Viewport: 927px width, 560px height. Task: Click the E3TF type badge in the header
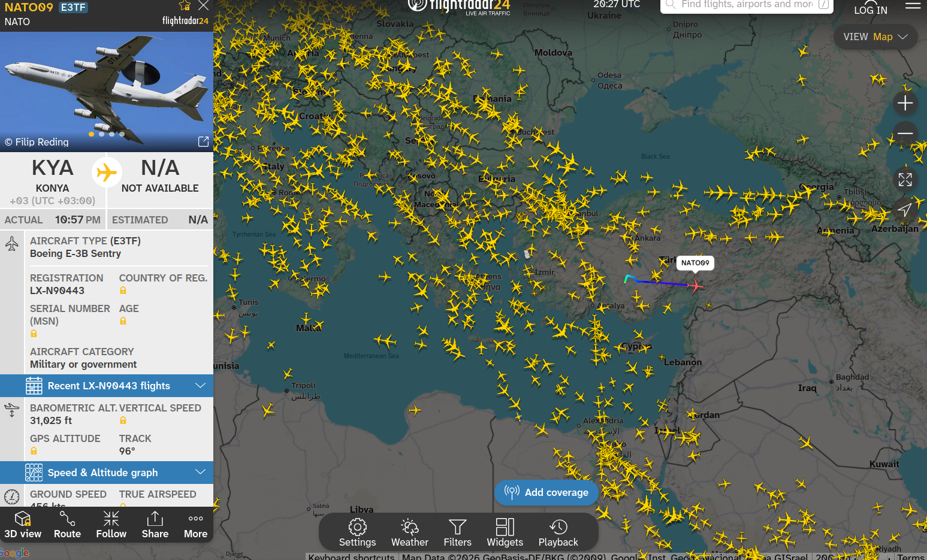point(73,7)
